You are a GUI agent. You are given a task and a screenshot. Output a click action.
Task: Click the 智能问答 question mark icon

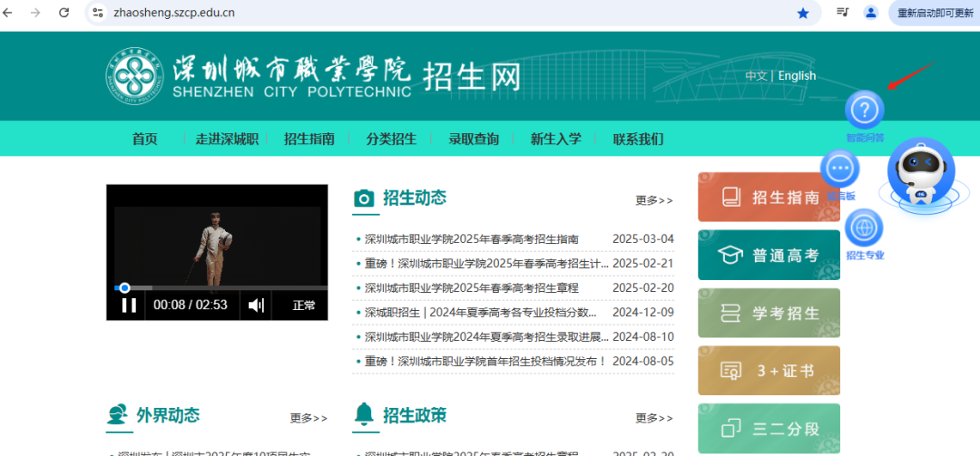click(864, 111)
